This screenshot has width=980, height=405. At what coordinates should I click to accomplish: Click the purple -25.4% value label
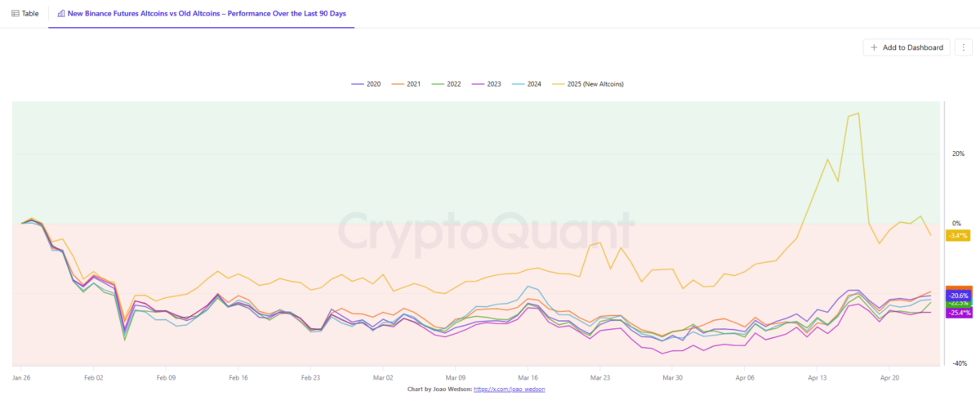(x=957, y=313)
